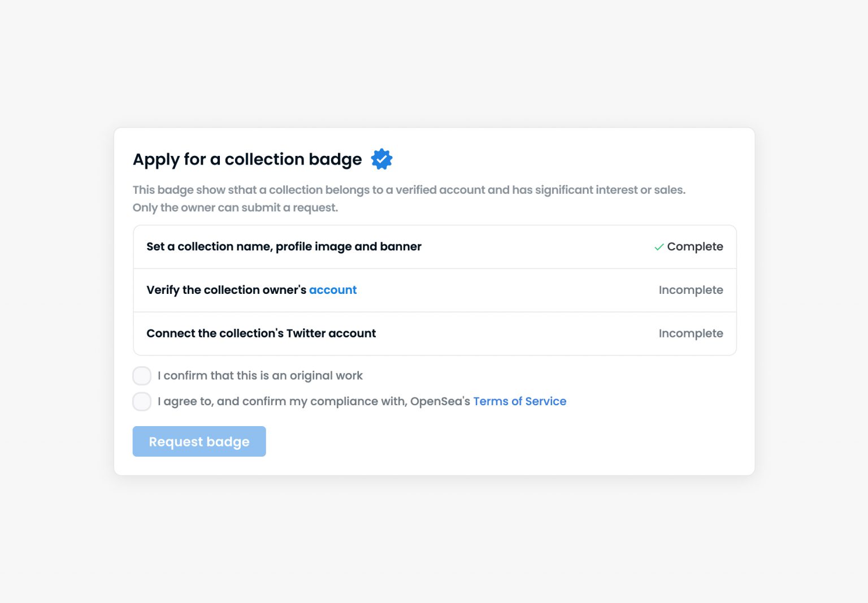Click the 'original work' confirmation label text
The image size is (868, 603).
[260, 376]
